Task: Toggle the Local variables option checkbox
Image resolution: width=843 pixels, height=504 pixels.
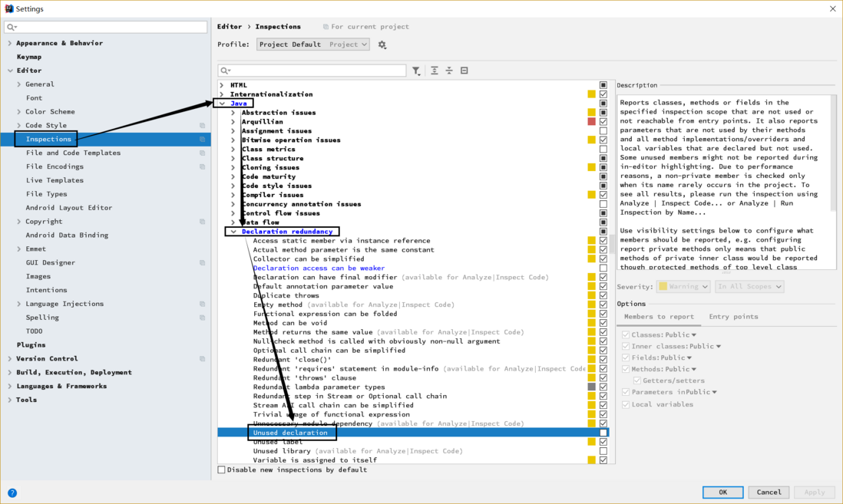Action: point(625,404)
